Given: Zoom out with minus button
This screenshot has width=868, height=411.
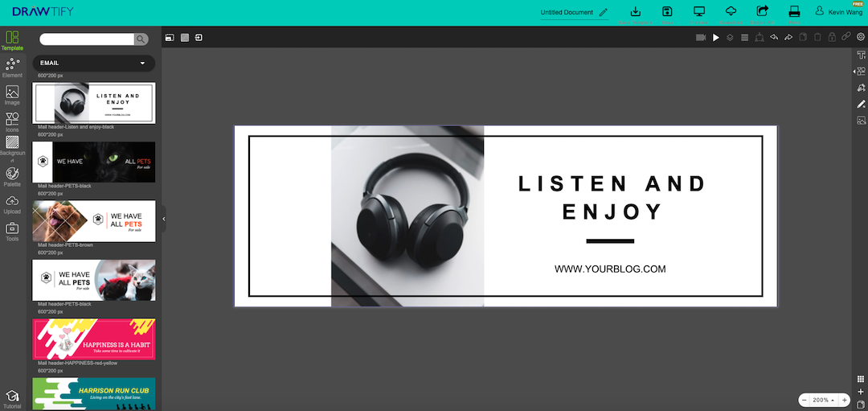Looking at the screenshot, I should (x=805, y=400).
